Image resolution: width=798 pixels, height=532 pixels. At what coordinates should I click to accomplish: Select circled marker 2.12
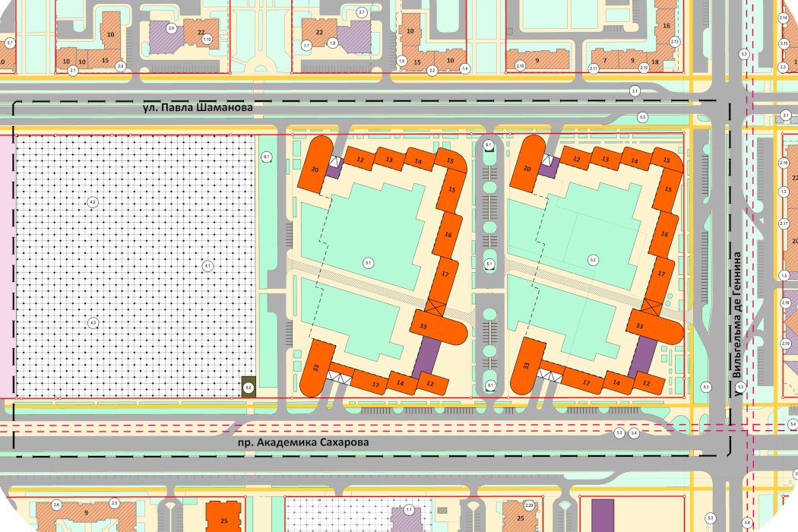pos(644,68)
